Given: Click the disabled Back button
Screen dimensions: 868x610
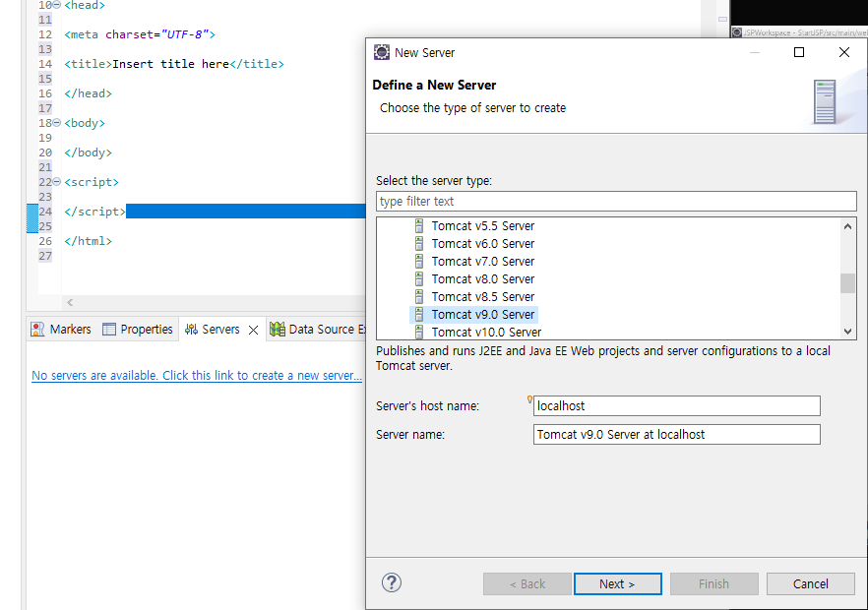Looking at the screenshot, I should [x=527, y=584].
